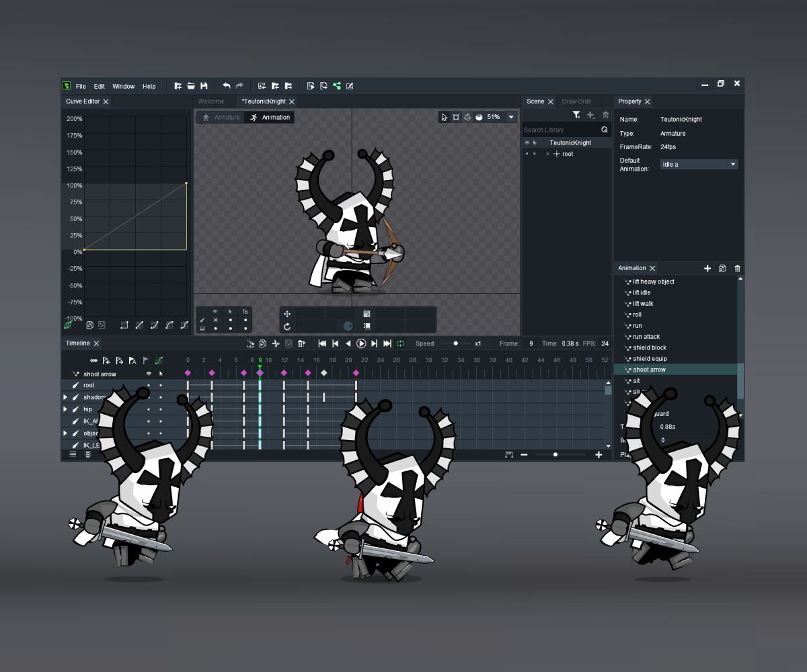
Task: Click the timeline zoom slider knob
Action: point(555,455)
